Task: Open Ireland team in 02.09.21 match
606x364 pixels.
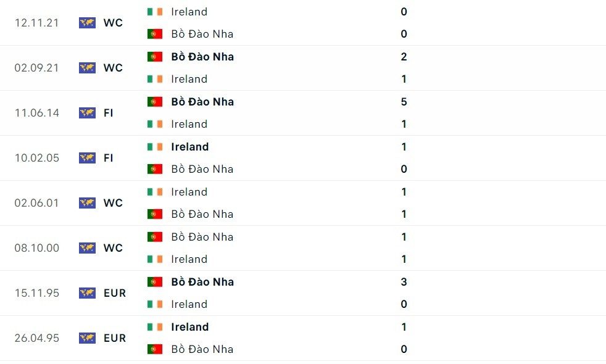Action: (x=189, y=79)
